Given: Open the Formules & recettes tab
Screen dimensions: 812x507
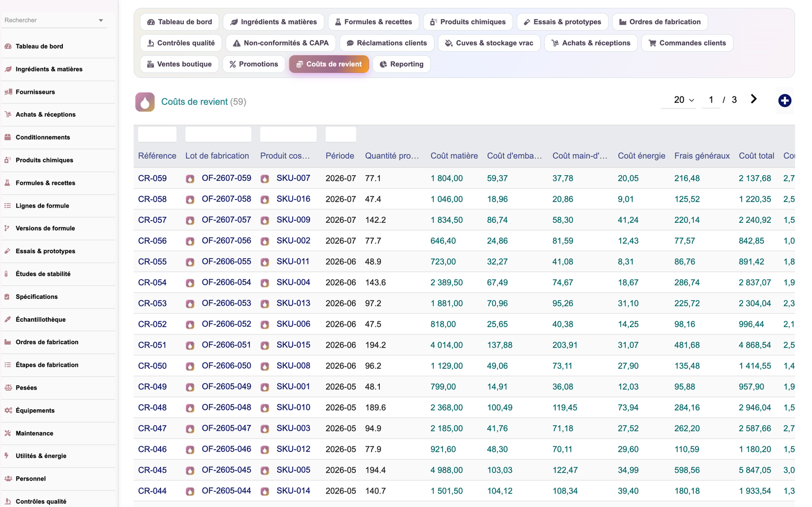Looking at the screenshot, I should point(373,22).
